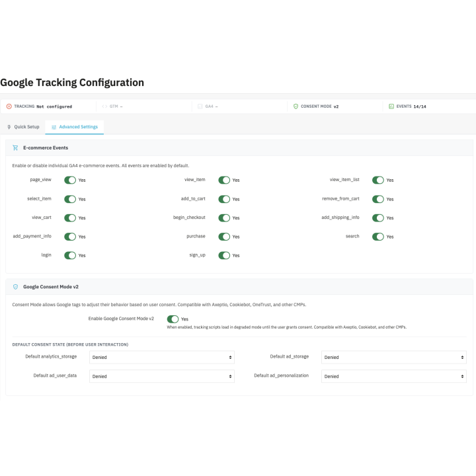Screen dimensions: 476x476
Task: Open the Default ad_user_data dropdown
Action: 162,376
